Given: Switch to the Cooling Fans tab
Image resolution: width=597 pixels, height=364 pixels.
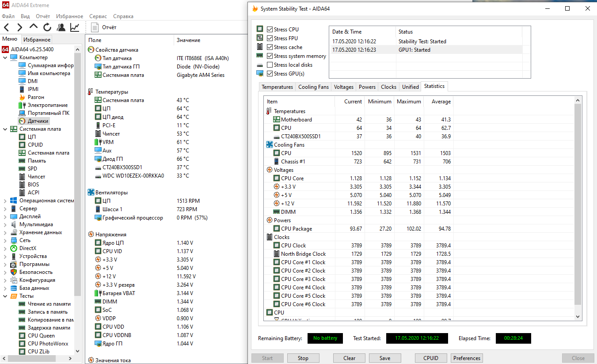Looking at the screenshot, I should pos(313,87).
